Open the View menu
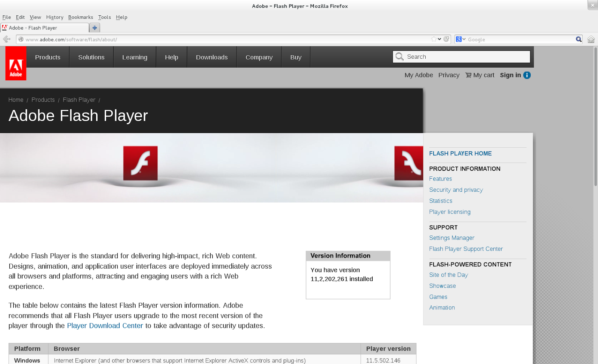 tap(36, 17)
